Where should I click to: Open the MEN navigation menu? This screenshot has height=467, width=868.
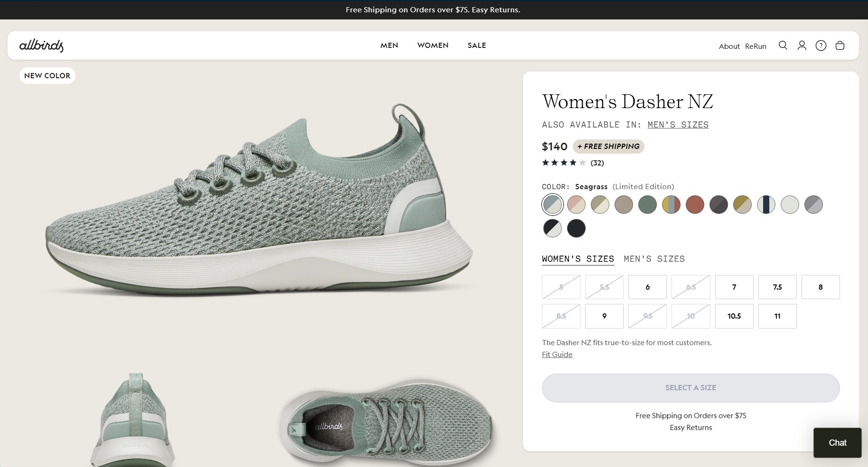[389, 46]
